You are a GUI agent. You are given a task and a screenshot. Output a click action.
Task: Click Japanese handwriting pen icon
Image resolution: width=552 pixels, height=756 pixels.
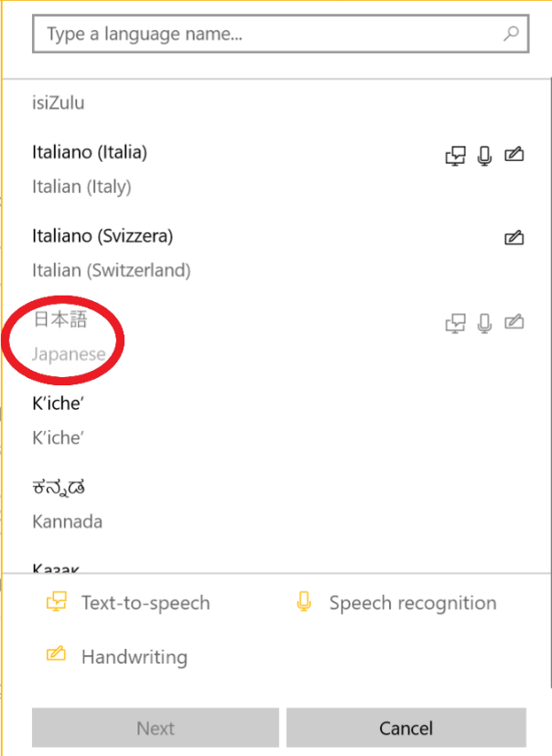coord(514,321)
